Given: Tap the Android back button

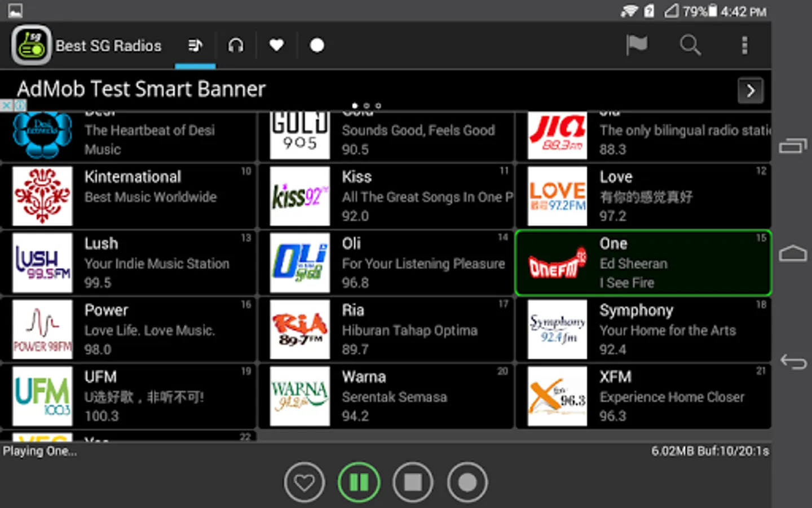Looking at the screenshot, I should (x=793, y=361).
